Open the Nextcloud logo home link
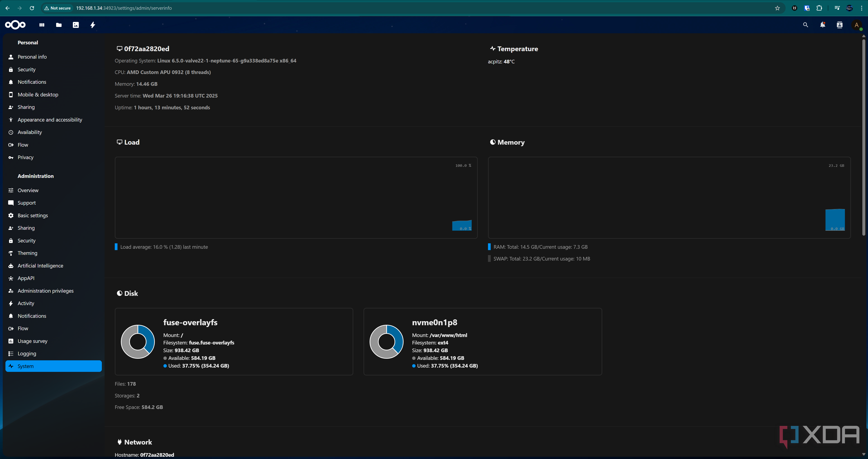This screenshot has width=868, height=459. pos(15,25)
